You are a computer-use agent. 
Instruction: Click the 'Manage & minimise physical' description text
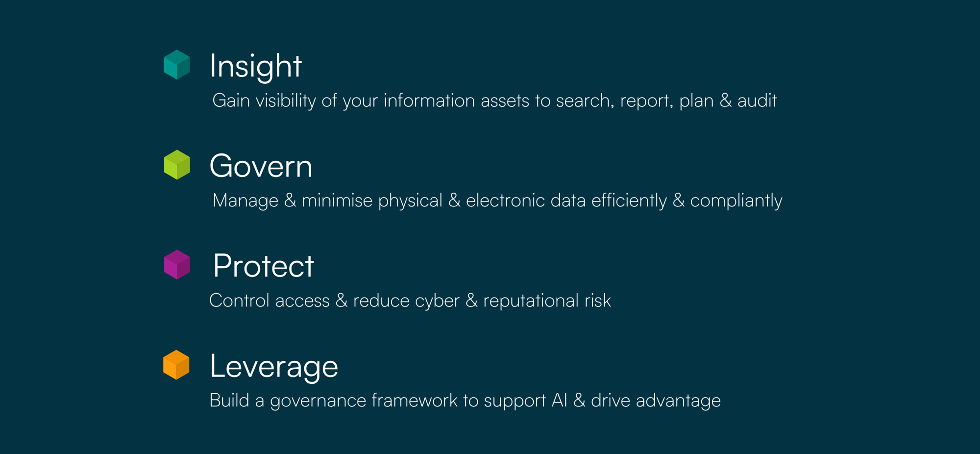pyautogui.click(x=497, y=201)
